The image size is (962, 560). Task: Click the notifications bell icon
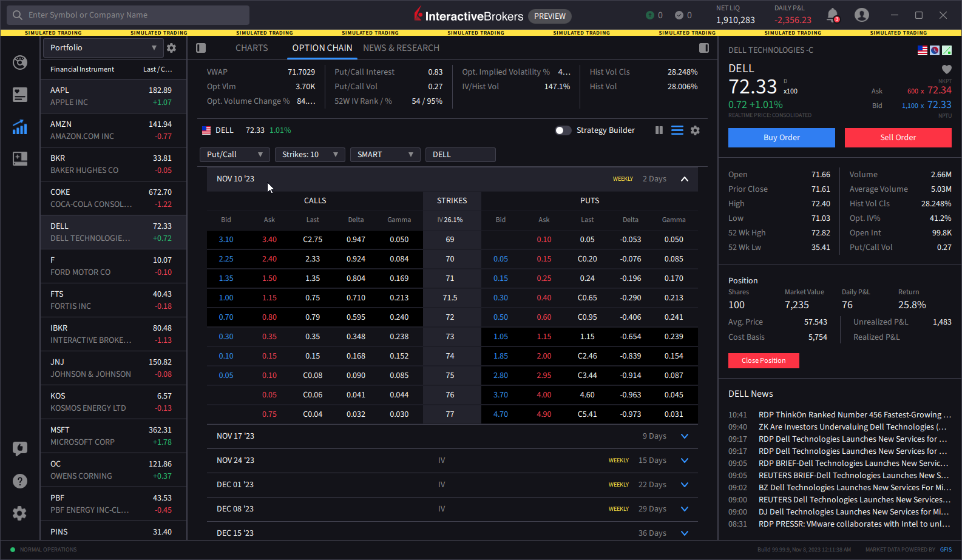click(x=832, y=15)
